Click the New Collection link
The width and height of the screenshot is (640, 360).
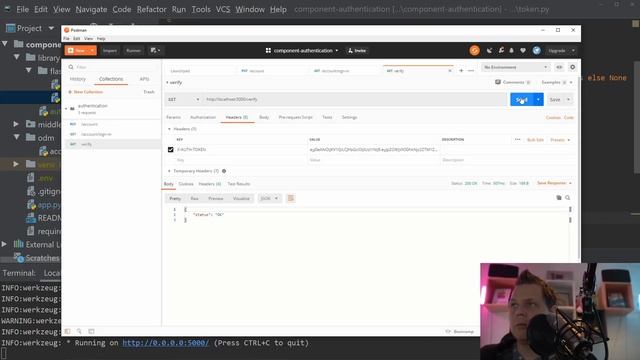(x=85, y=92)
